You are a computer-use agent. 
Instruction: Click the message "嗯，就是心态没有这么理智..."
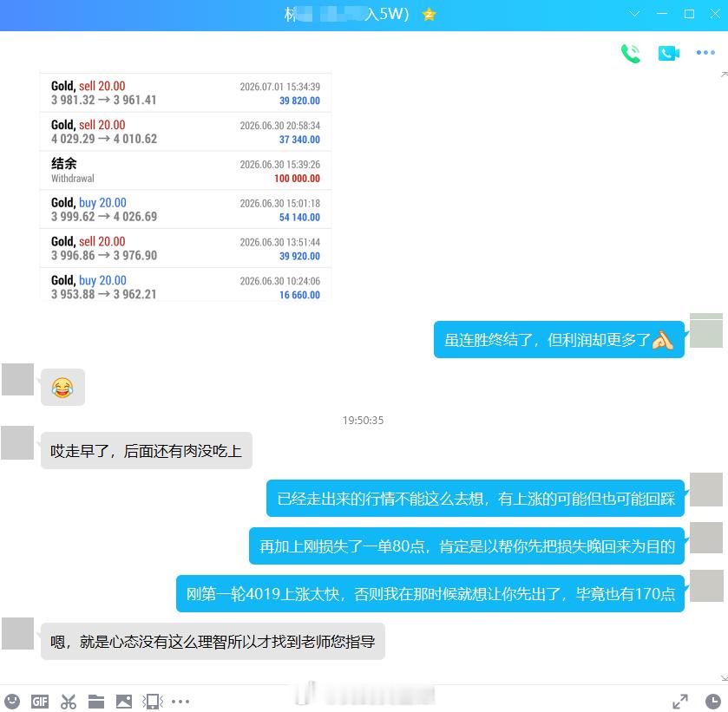(x=213, y=642)
